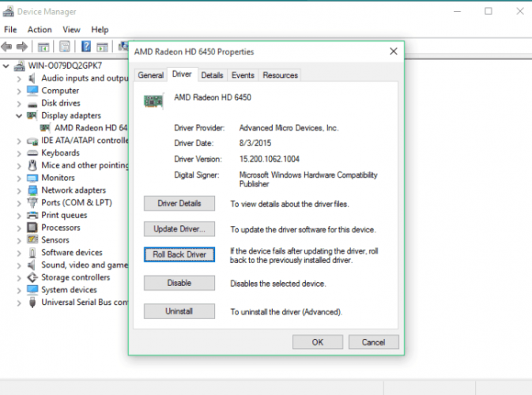Switch to the Resources tab
532x395 pixels.
(x=281, y=75)
